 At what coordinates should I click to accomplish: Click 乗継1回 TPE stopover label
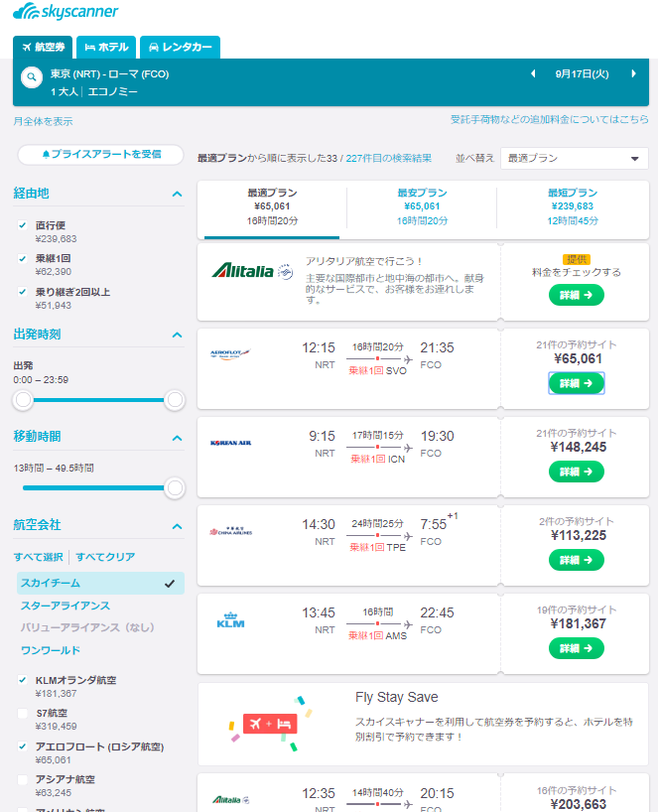[377, 547]
